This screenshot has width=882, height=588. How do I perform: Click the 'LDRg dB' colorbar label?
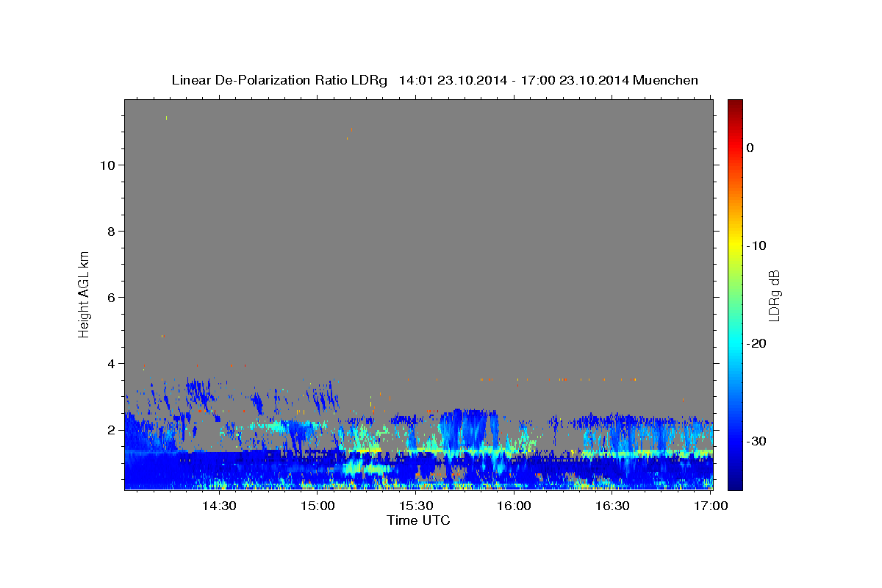click(773, 294)
